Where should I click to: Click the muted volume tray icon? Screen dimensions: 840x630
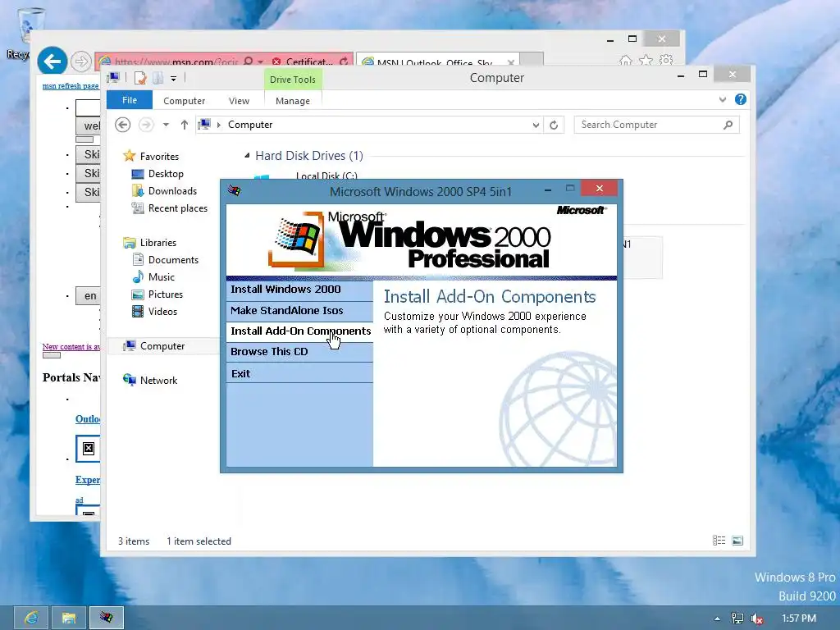pyautogui.click(x=757, y=619)
